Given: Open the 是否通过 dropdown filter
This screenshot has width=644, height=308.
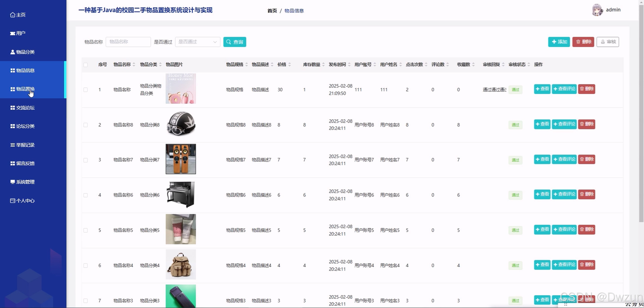Looking at the screenshot, I should coord(198,42).
